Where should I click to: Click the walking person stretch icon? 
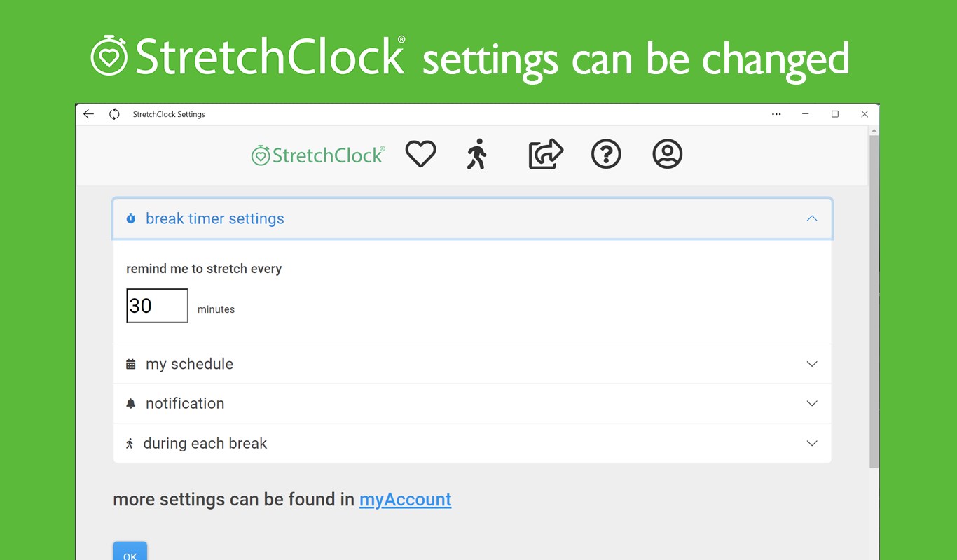(477, 154)
